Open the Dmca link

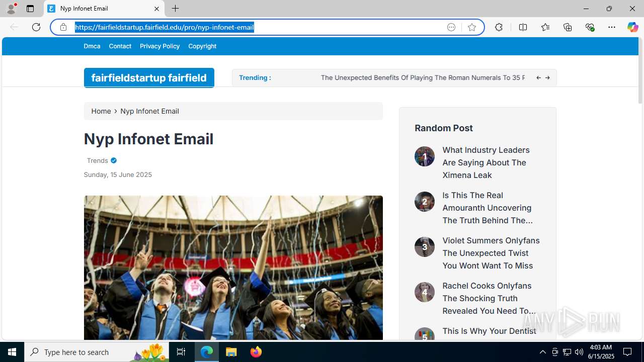coord(92,46)
